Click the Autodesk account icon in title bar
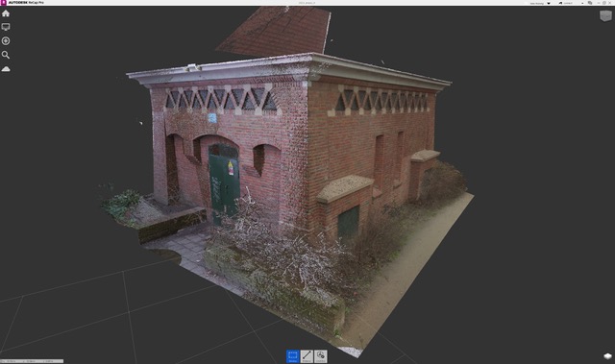615x364 pixels. (560, 3)
